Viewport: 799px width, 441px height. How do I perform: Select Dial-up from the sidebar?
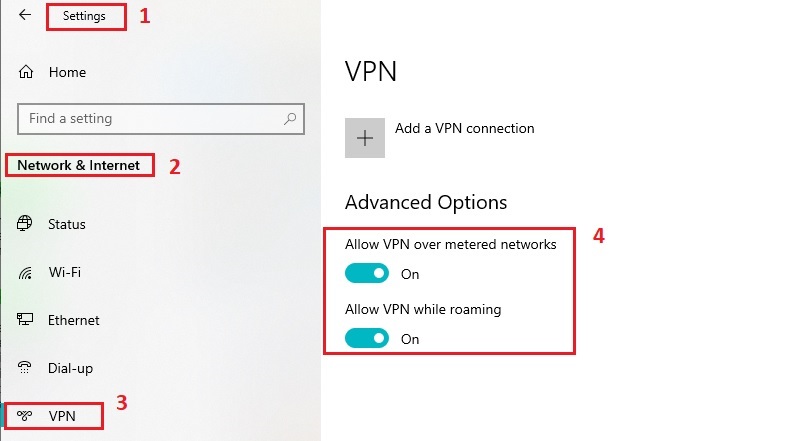(x=70, y=368)
